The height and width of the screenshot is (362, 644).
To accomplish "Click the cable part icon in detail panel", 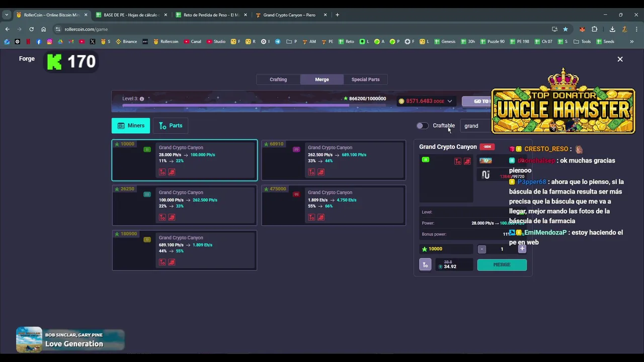I will click(486, 175).
